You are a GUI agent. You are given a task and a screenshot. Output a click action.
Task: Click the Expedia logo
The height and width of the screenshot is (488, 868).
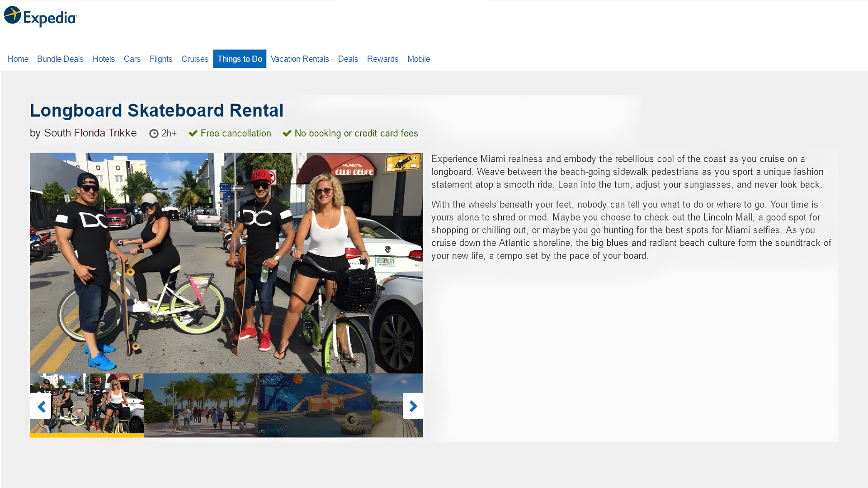pyautogui.click(x=41, y=17)
